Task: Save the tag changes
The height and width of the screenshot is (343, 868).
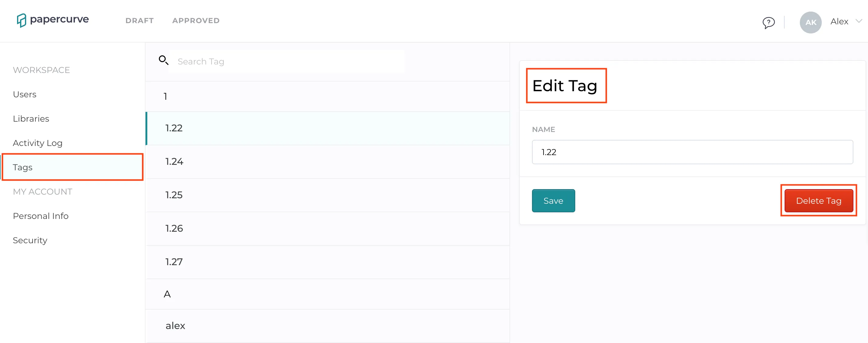Action: [x=553, y=201]
